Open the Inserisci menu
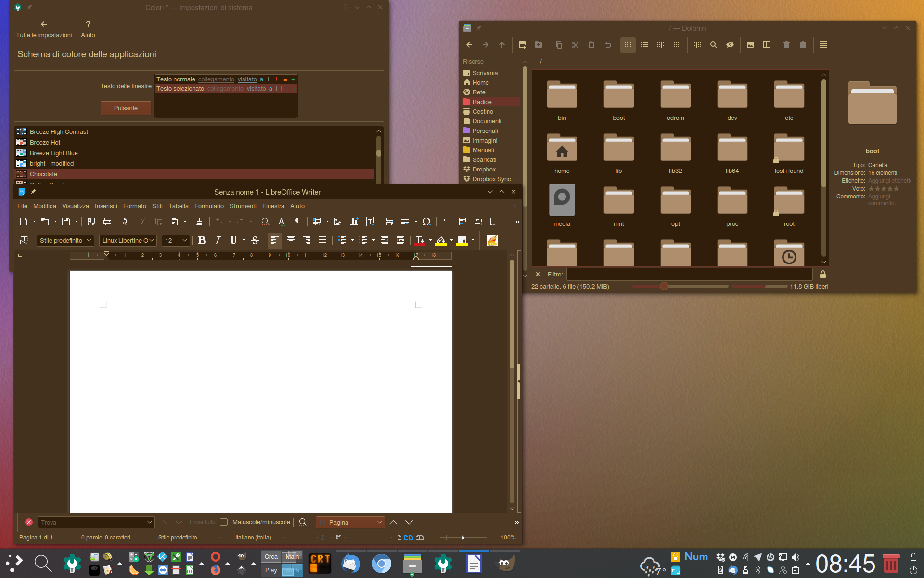 [x=106, y=206]
